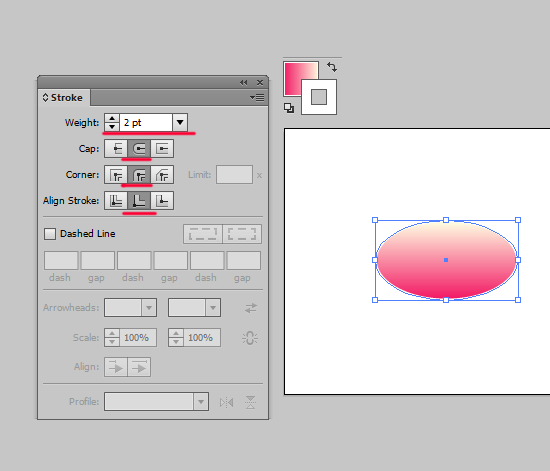Select the Round Cap icon
This screenshot has height=471, width=550.
click(x=139, y=149)
